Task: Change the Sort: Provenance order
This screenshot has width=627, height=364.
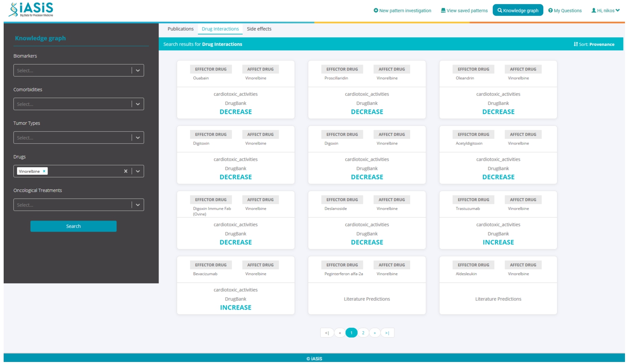Action: click(594, 44)
